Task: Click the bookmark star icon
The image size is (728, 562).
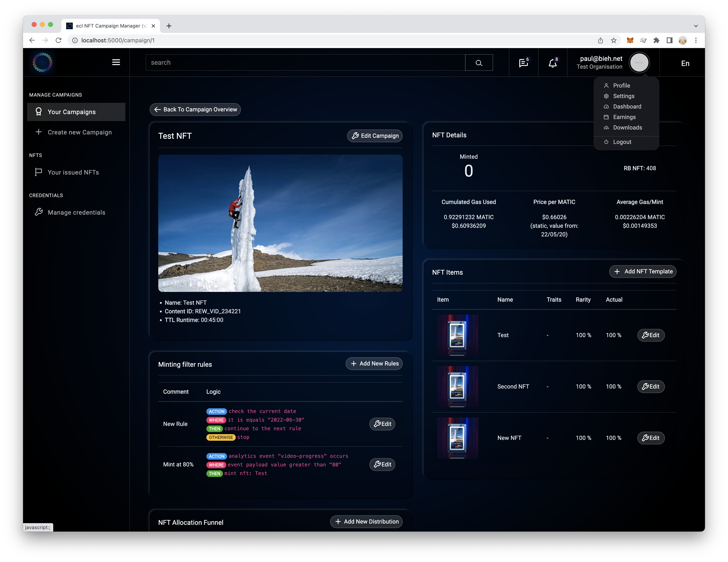Action: (614, 40)
